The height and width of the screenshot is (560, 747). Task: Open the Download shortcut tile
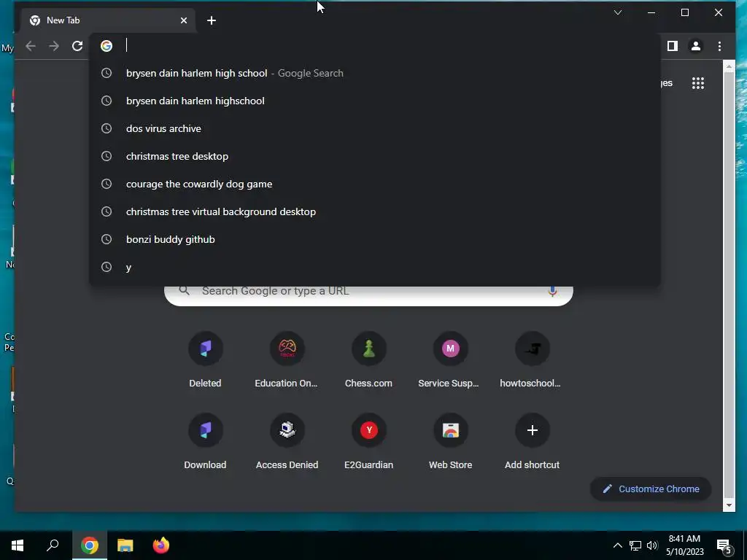click(x=205, y=443)
